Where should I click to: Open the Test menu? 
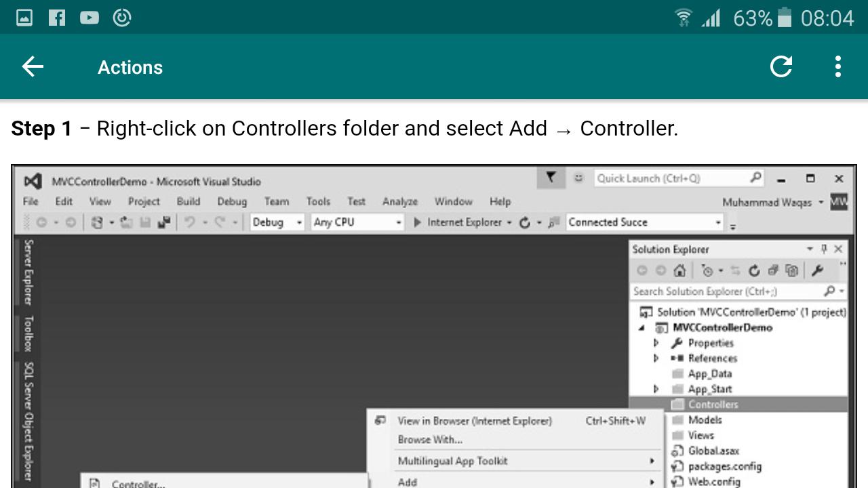click(356, 201)
